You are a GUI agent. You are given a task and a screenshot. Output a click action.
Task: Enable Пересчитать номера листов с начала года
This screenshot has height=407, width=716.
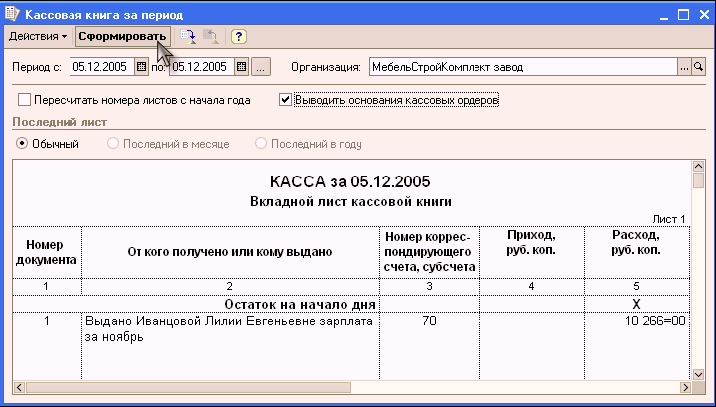(25, 100)
